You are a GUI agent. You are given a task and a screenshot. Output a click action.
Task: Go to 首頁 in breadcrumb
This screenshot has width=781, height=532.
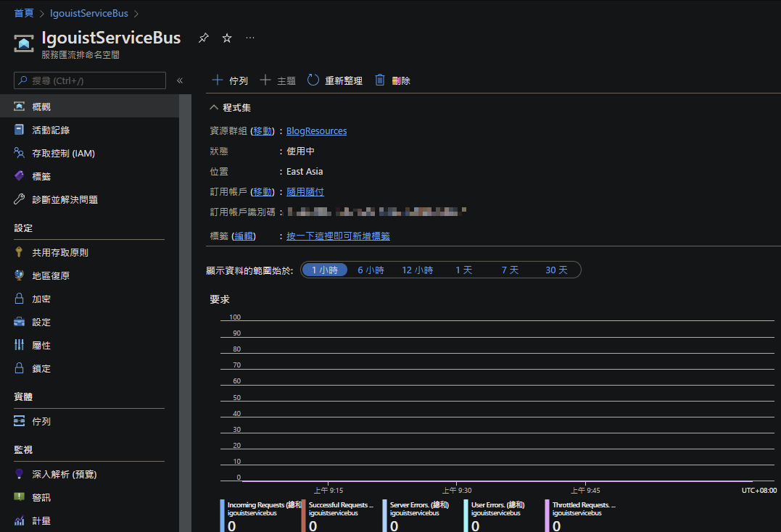coord(24,14)
